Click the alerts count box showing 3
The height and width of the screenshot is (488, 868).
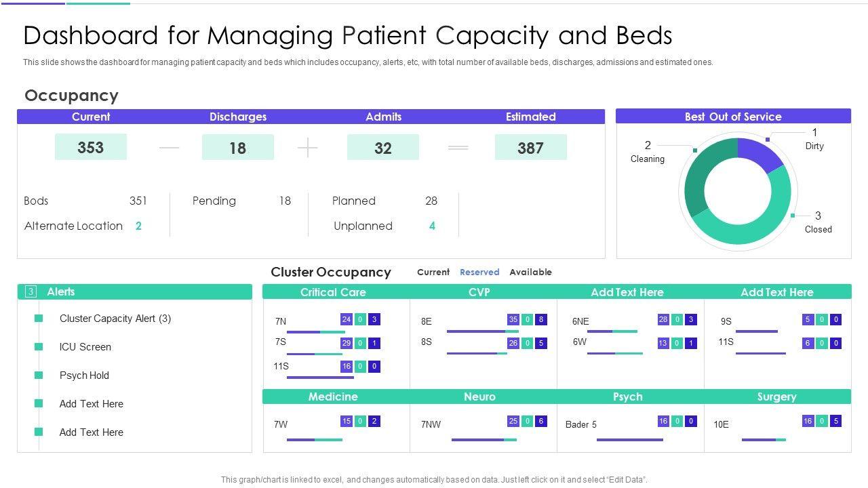tap(30, 291)
